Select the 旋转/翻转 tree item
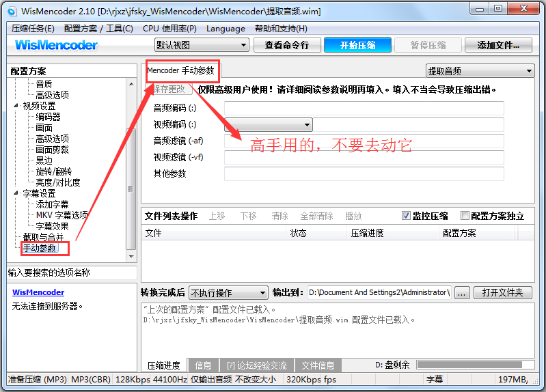 (x=53, y=171)
